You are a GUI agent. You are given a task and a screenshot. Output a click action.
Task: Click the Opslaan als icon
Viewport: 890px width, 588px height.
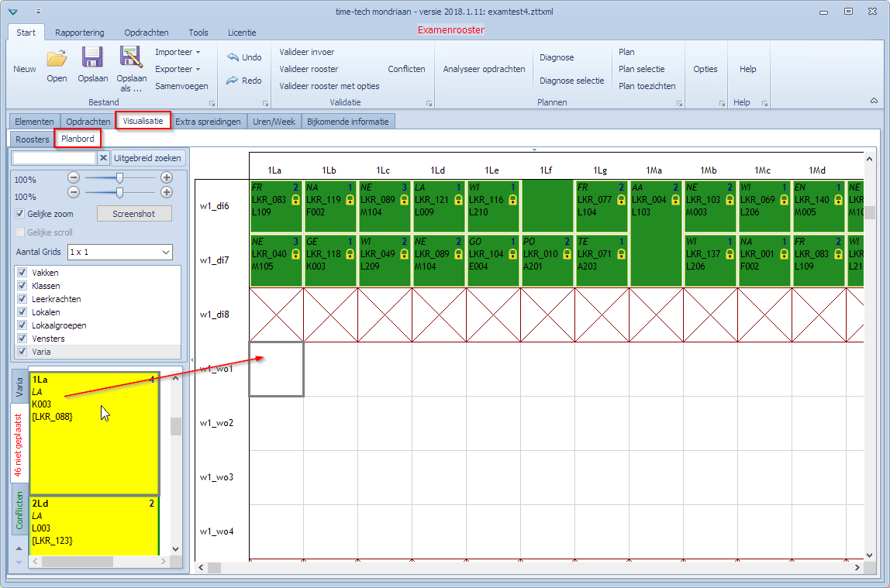coord(131,58)
